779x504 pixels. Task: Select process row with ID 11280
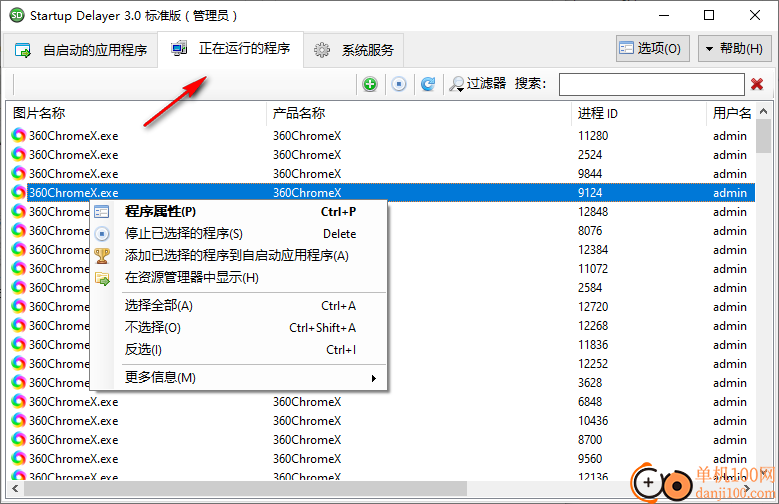click(383, 136)
